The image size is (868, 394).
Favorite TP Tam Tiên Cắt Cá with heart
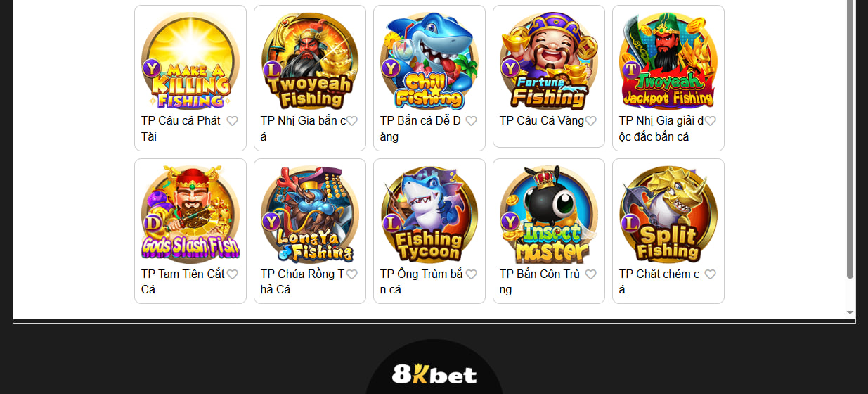(233, 274)
